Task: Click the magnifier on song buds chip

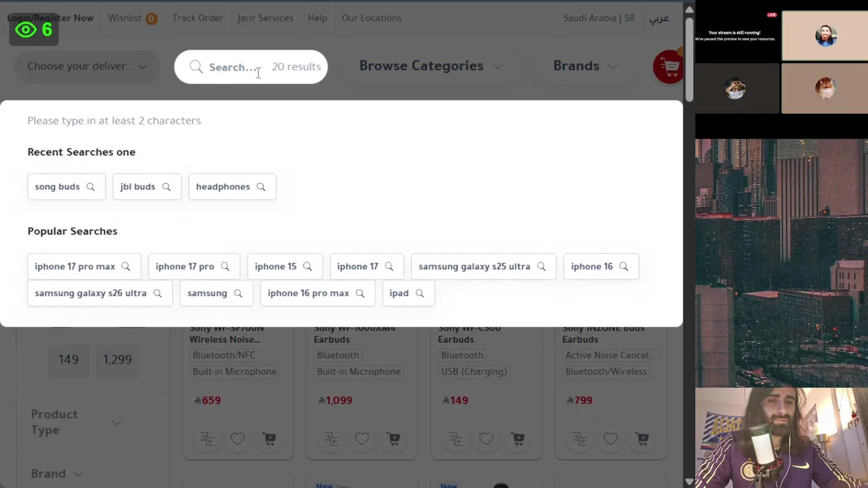Action: [x=90, y=186]
